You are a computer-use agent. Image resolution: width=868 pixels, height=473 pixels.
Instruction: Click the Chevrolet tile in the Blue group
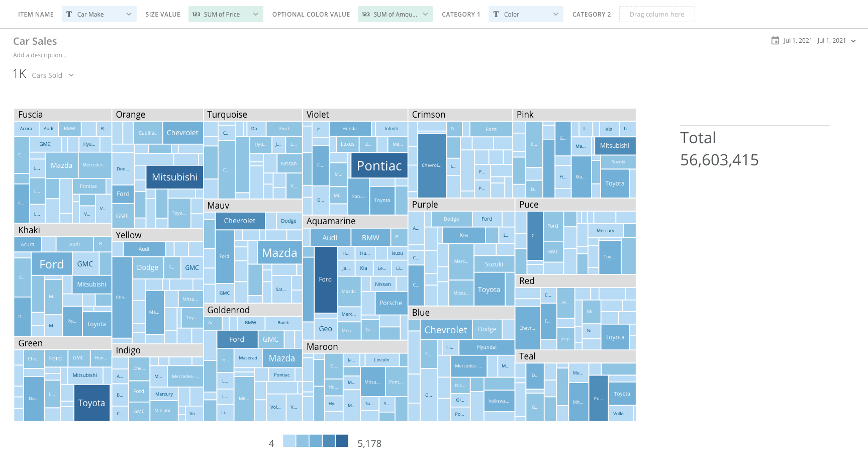click(x=446, y=329)
